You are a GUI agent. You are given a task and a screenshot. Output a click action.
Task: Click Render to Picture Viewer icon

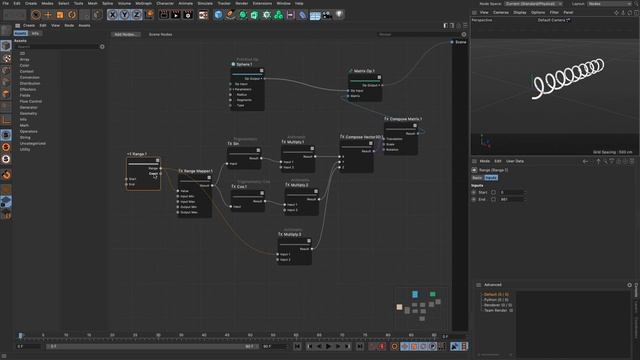tap(176, 15)
